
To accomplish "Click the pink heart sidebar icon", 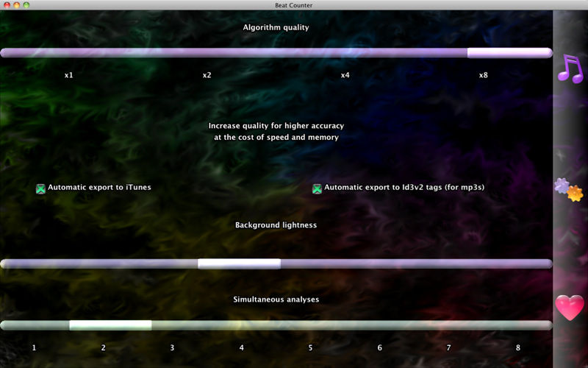I will (570, 308).
